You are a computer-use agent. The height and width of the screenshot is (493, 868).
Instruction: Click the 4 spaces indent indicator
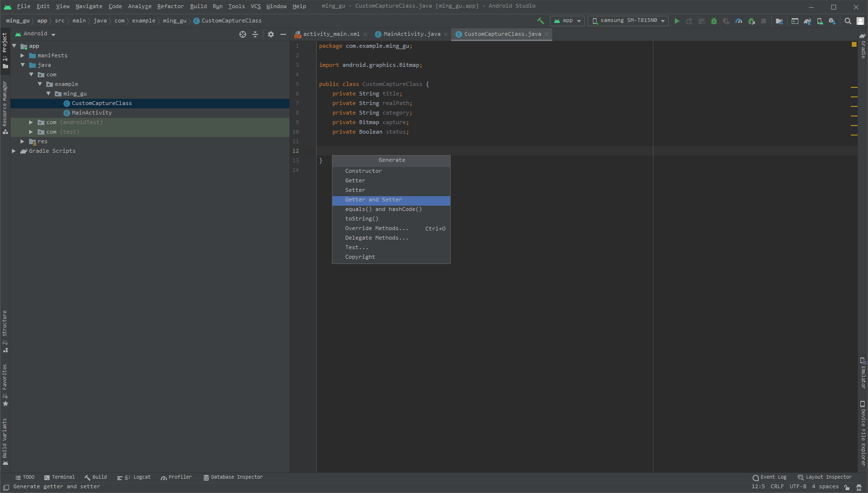pyautogui.click(x=825, y=487)
